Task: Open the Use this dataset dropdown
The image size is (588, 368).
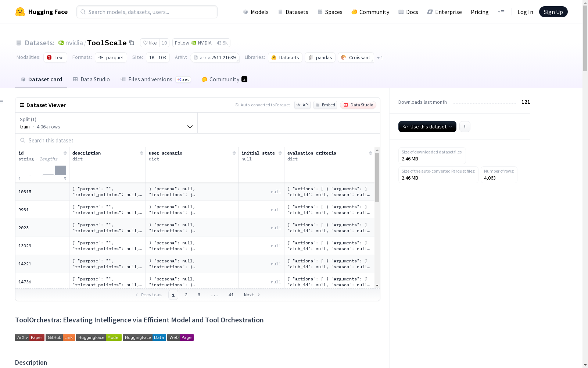Action: [427, 127]
